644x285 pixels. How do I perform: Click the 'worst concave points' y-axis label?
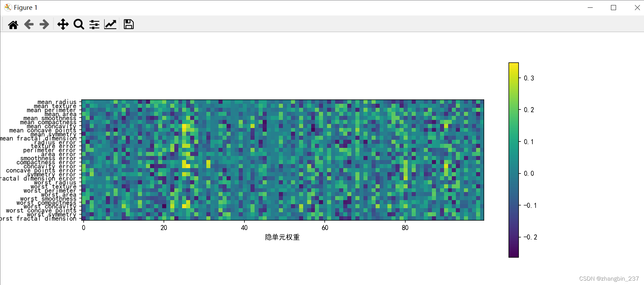(41, 211)
